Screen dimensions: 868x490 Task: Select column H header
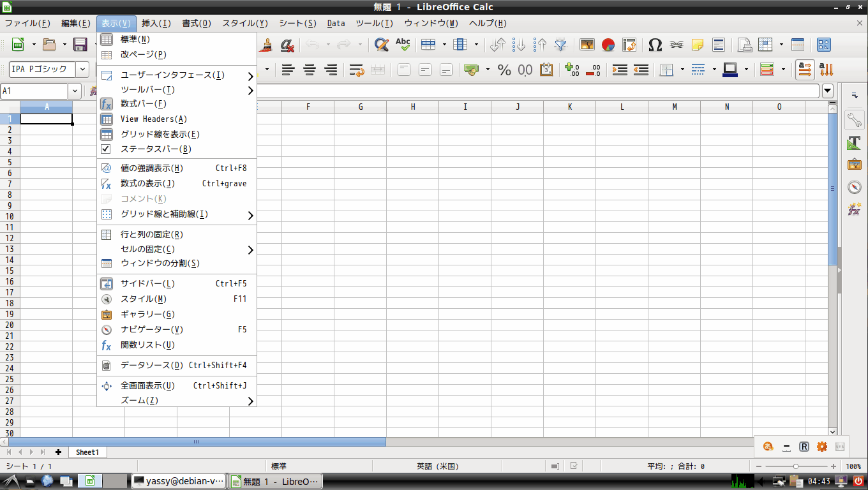413,107
